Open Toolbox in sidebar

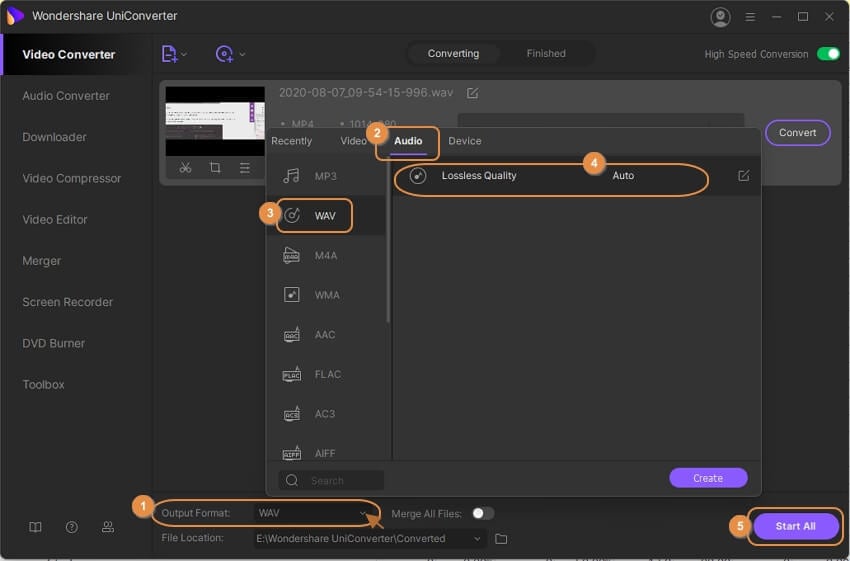[43, 384]
